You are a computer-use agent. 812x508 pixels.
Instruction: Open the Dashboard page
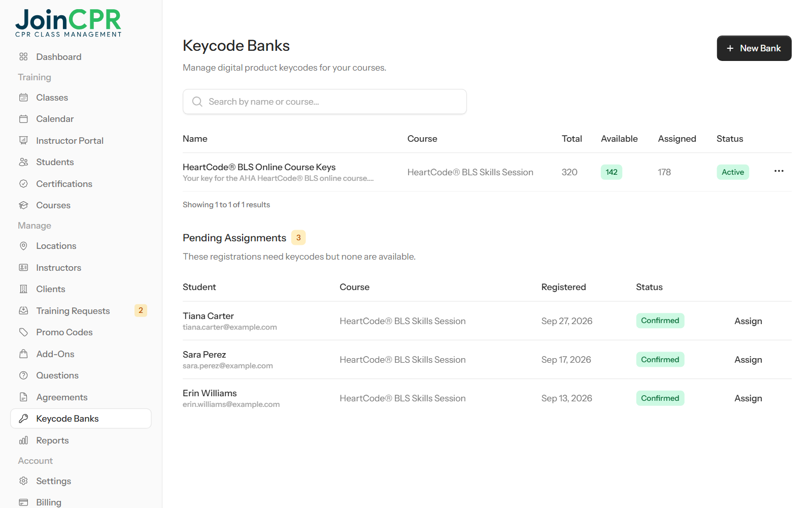pyautogui.click(x=81, y=57)
